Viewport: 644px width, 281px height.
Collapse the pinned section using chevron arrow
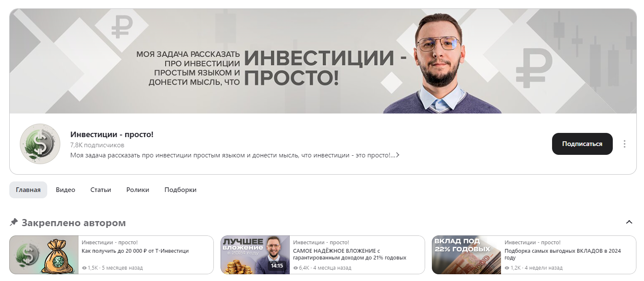coord(629,222)
